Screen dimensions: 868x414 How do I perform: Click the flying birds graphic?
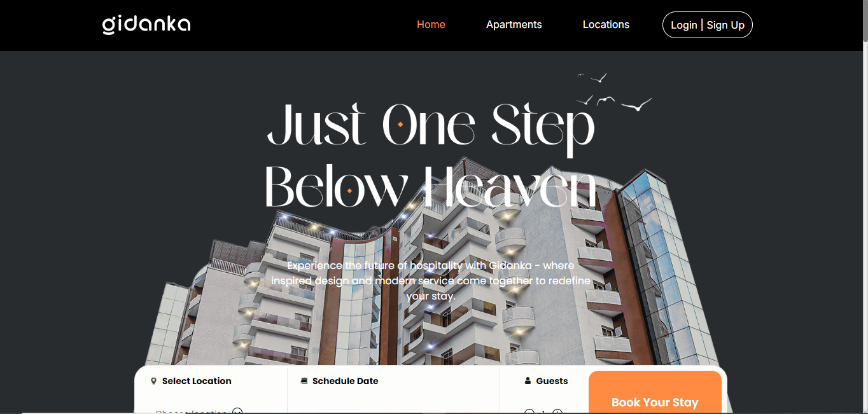point(615,93)
